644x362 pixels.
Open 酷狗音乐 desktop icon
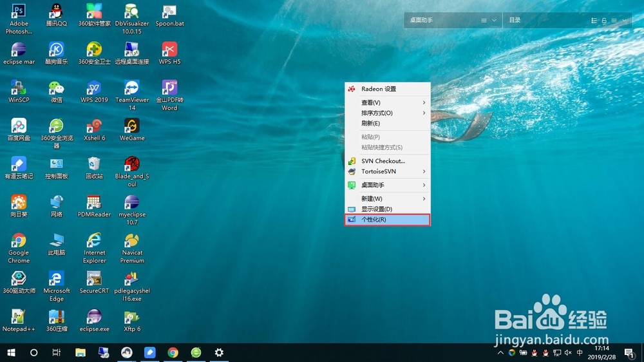[x=56, y=53]
